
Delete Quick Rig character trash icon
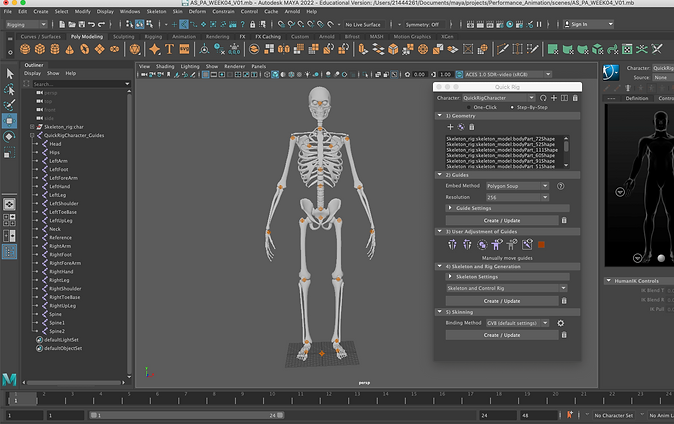tap(575, 98)
